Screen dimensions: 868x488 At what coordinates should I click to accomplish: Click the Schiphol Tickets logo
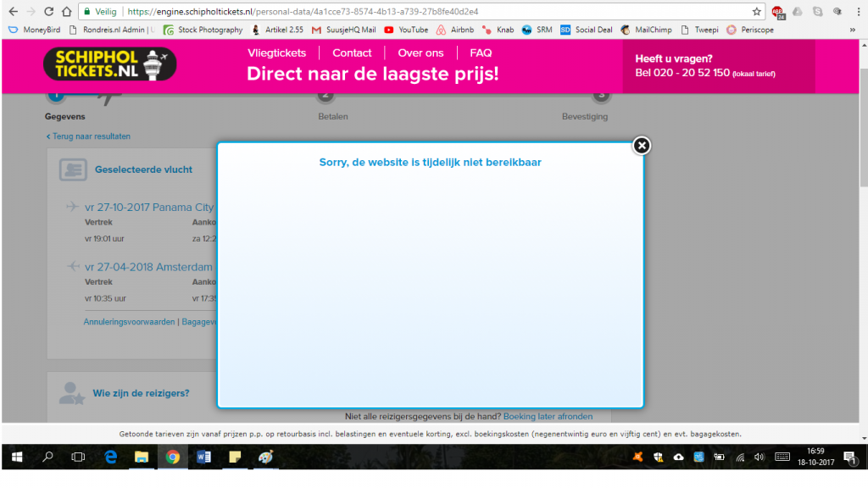tap(109, 64)
